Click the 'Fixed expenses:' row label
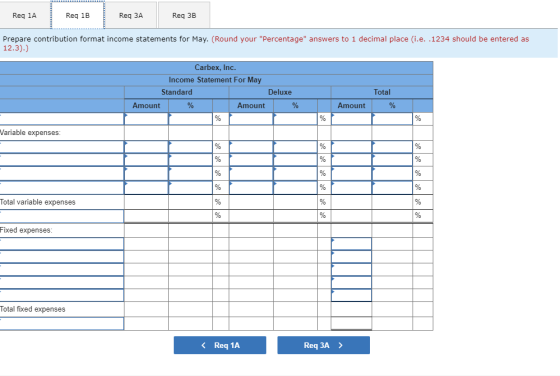The image size is (560, 376). click(26, 230)
